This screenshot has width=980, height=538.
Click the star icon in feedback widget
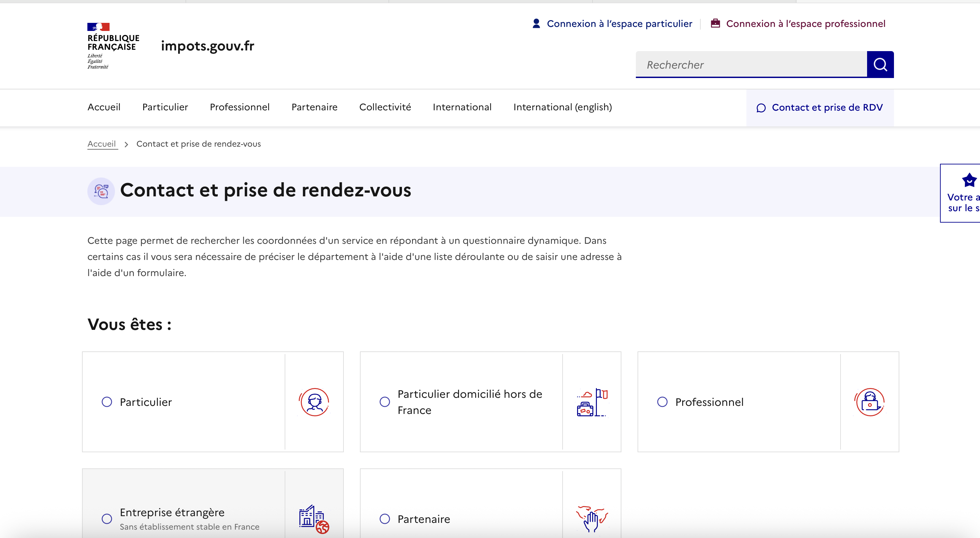tap(969, 180)
